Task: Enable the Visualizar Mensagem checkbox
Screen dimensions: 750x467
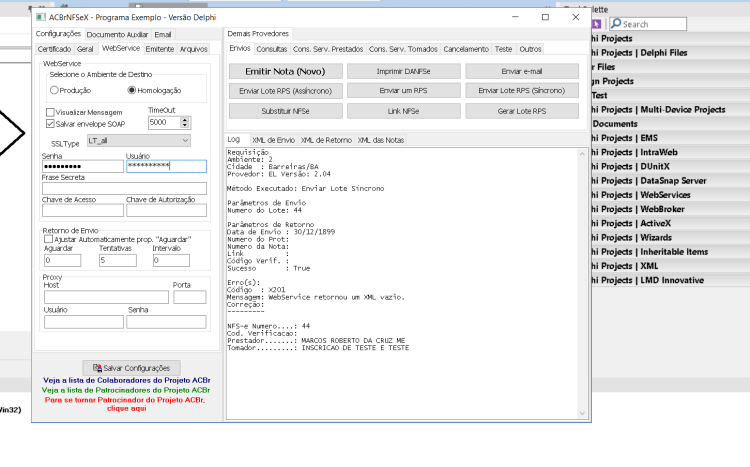Action: 50,112
